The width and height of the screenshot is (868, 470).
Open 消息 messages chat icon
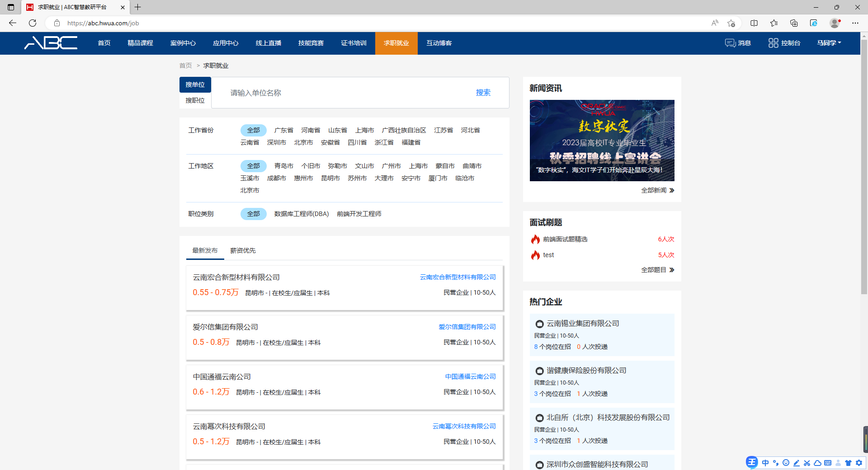[730, 43]
